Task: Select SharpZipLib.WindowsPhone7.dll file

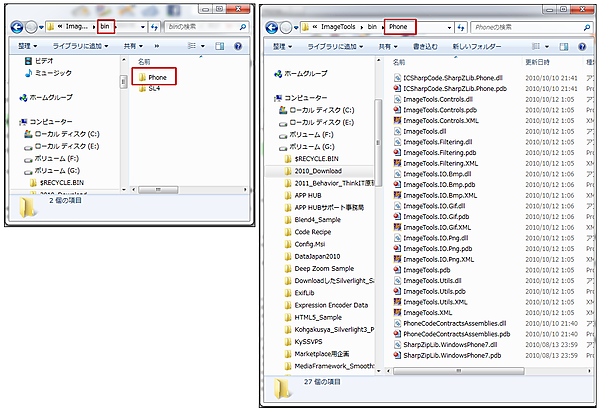Action: [445, 345]
